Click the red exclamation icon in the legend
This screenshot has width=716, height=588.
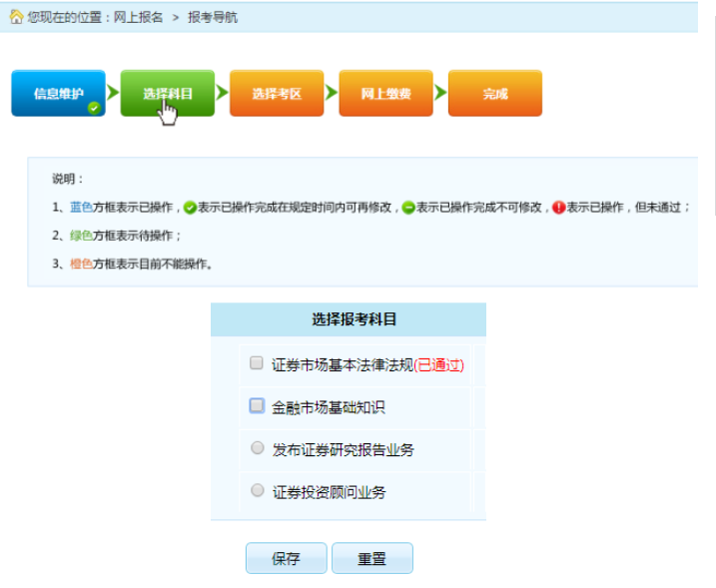tap(558, 208)
